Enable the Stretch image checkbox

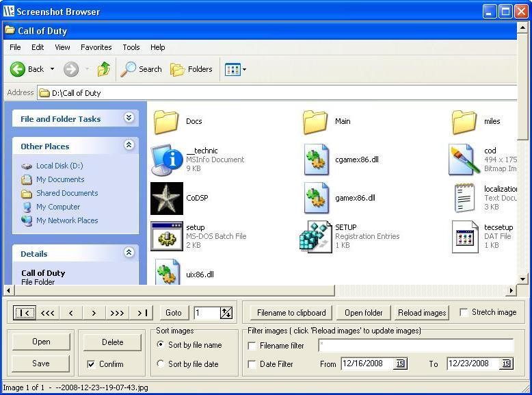(x=464, y=312)
